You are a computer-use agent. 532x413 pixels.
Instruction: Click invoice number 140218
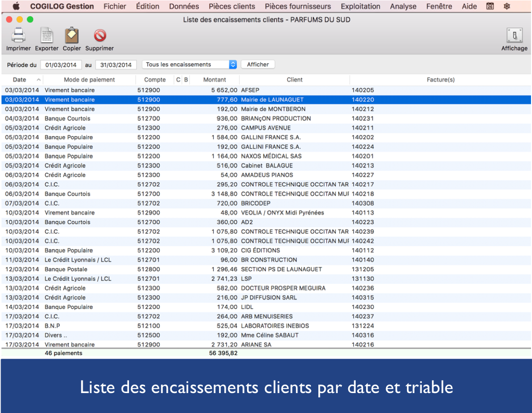coord(363,194)
